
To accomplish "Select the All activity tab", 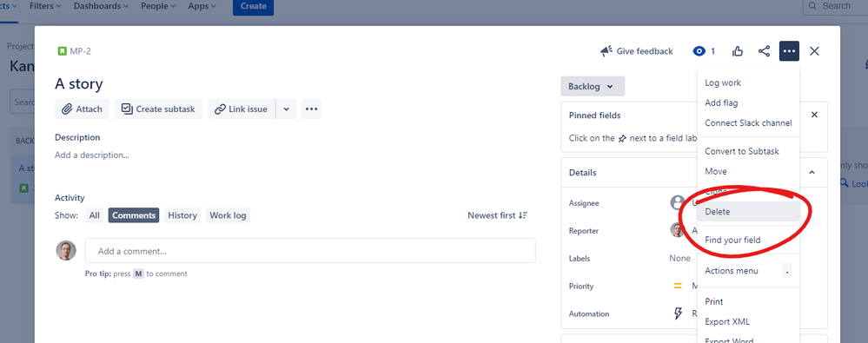I will coord(95,215).
